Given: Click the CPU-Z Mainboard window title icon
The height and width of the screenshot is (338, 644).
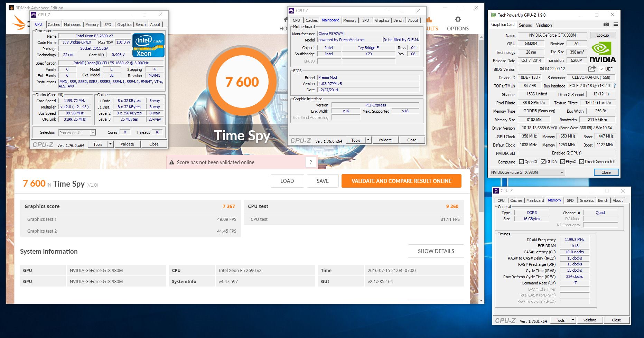Looking at the screenshot, I should (x=291, y=11).
